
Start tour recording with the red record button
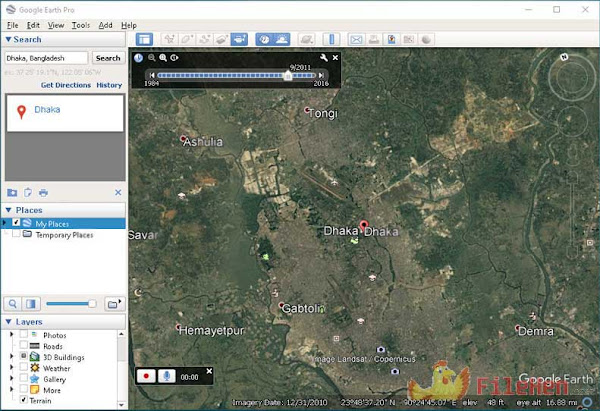146,376
